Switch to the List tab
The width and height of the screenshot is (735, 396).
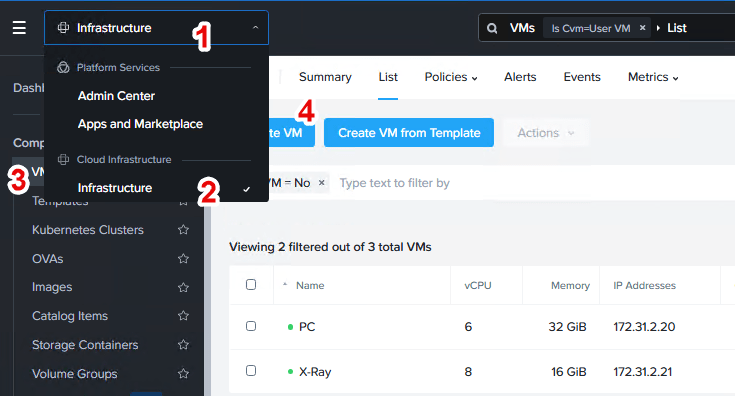pyautogui.click(x=388, y=77)
